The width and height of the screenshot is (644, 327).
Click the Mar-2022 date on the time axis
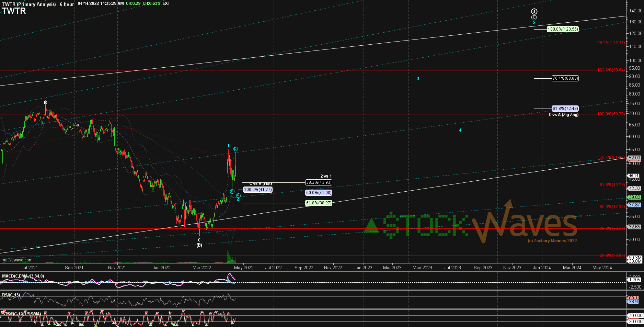[x=202, y=268]
